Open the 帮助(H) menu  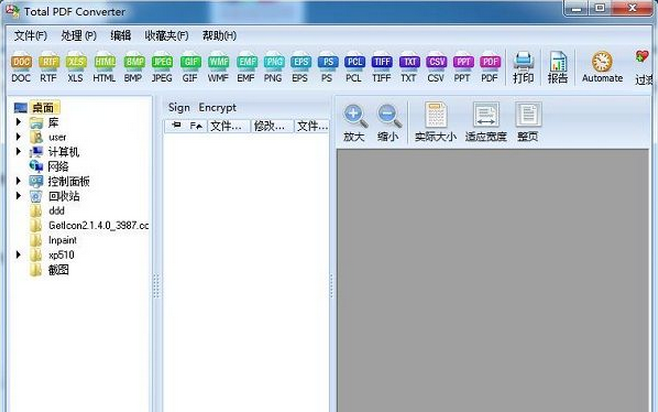click(219, 36)
